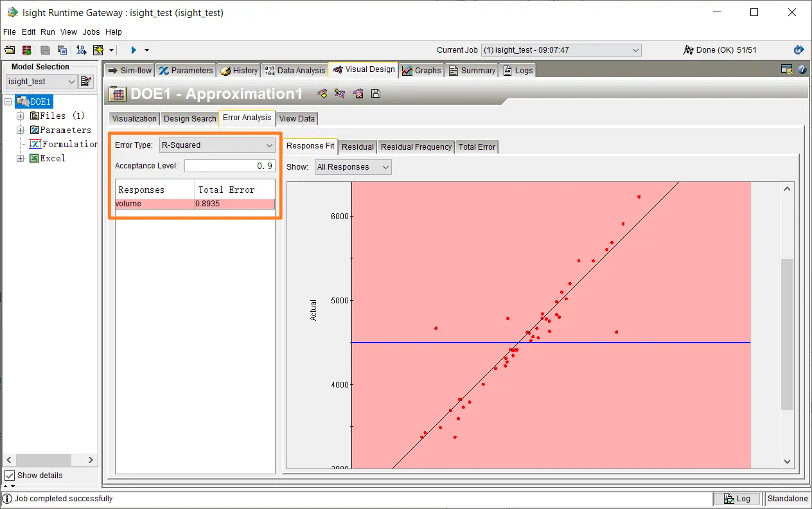Image resolution: width=812 pixels, height=509 pixels.
Task: Click the edit model icon beside isight_test
Action: point(86,82)
